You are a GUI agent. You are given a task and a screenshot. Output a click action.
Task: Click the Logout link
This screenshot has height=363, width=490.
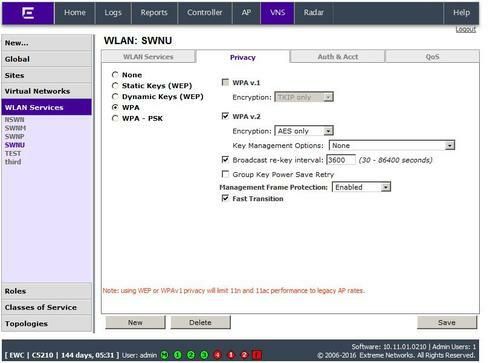[x=465, y=29]
